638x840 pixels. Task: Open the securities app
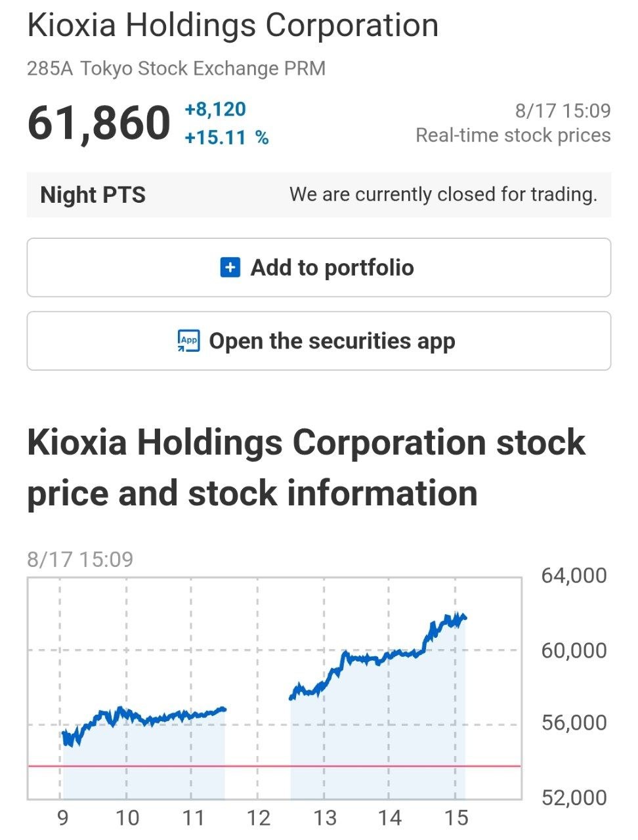coord(319,341)
